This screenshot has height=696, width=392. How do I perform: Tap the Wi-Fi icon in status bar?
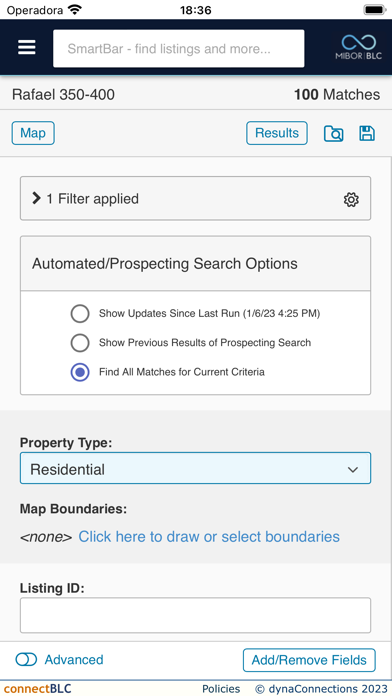click(76, 10)
